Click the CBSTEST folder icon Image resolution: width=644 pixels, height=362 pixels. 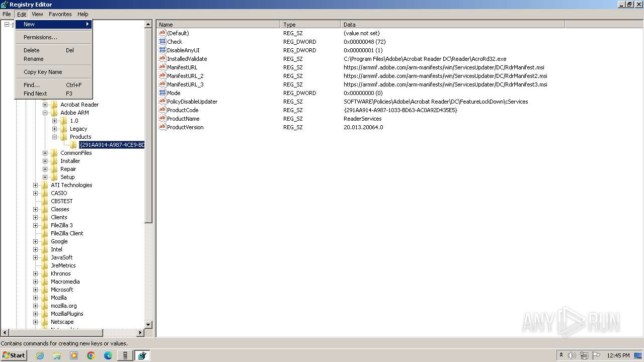pos(44,201)
